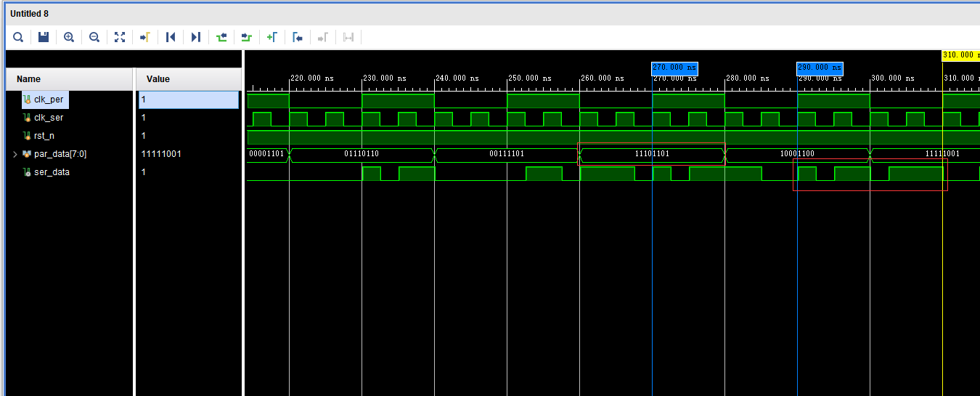The image size is (980, 396).
Task: Click bus segment 00111101
Action: click(x=507, y=154)
